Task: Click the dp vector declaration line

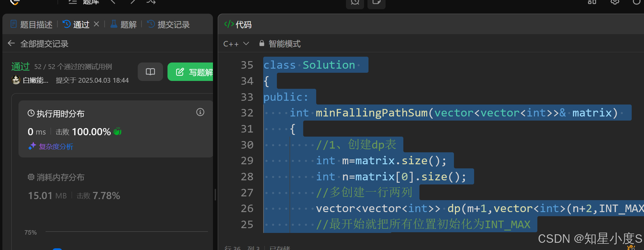Action: (480, 208)
